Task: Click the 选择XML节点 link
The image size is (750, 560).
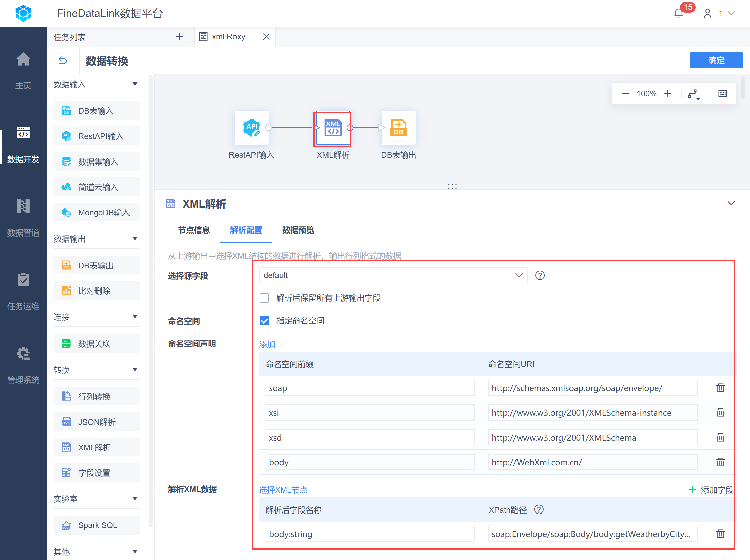Action: (283, 489)
